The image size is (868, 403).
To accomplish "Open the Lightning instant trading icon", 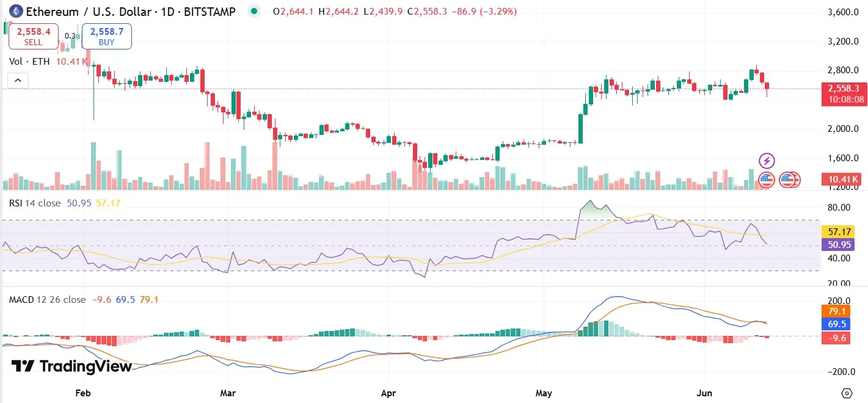I will (x=766, y=161).
